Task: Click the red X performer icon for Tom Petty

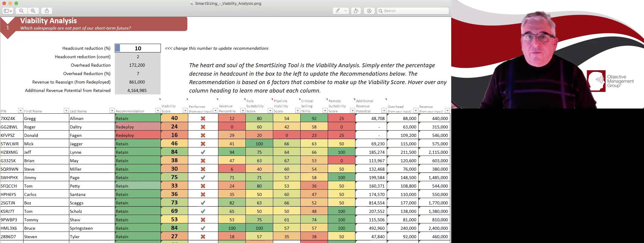Action: pyautogui.click(x=203, y=186)
